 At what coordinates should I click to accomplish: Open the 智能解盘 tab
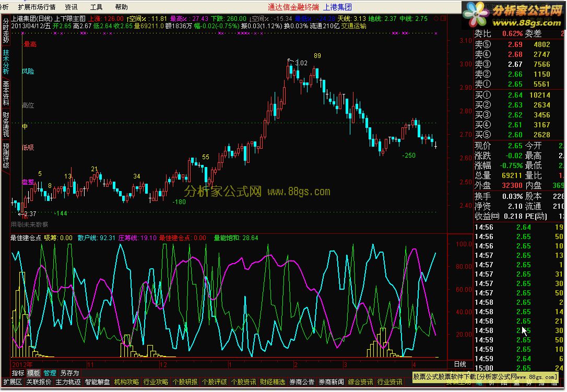[97, 382]
